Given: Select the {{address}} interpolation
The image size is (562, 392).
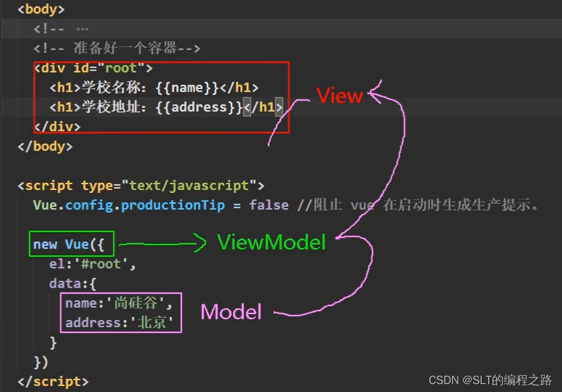Looking at the screenshot, I should pyautogui.click(x=199, y=107).
